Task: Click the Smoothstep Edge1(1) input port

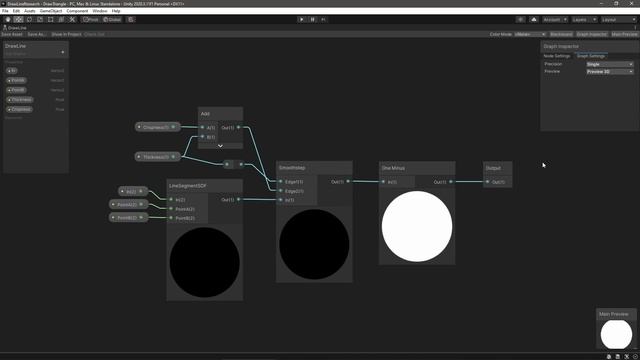Action: 280,182
